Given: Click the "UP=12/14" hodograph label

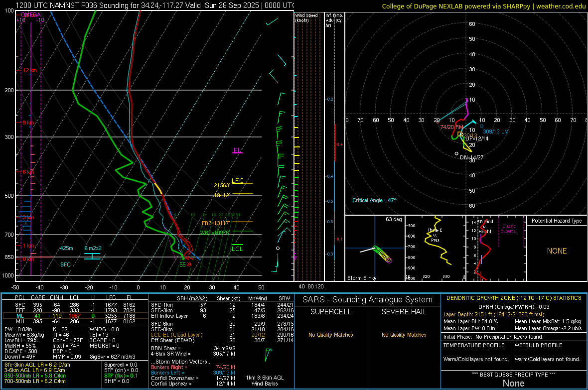Looking at the screenshot, I should [477, 138].
